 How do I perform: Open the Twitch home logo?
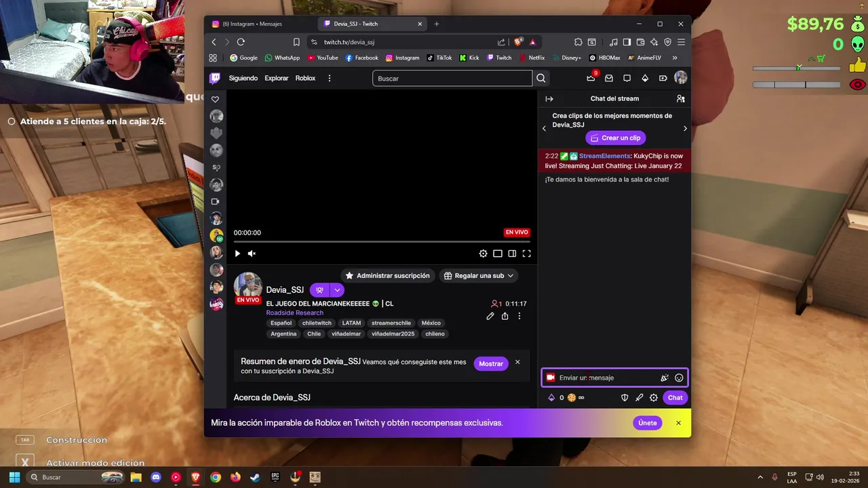pyautogui.click(x=215, y=78)
